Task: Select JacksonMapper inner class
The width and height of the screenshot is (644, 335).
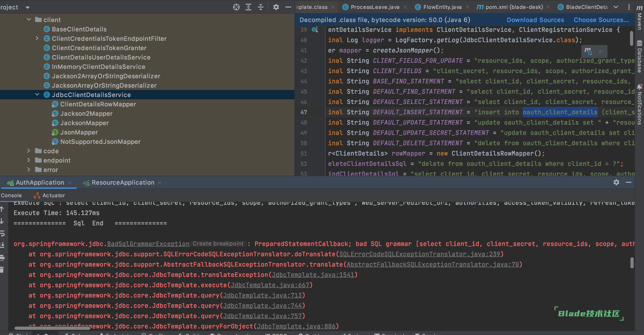Action: click(84, 123)
